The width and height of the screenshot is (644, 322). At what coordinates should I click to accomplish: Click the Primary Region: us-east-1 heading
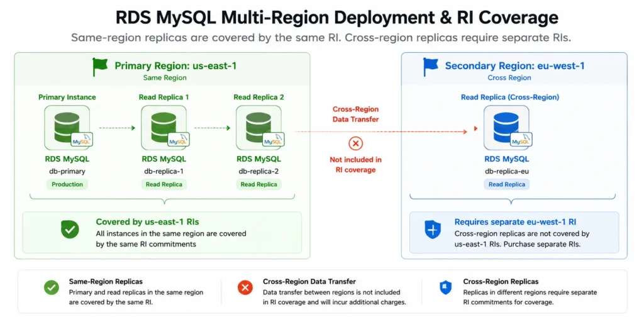(175, 65)
